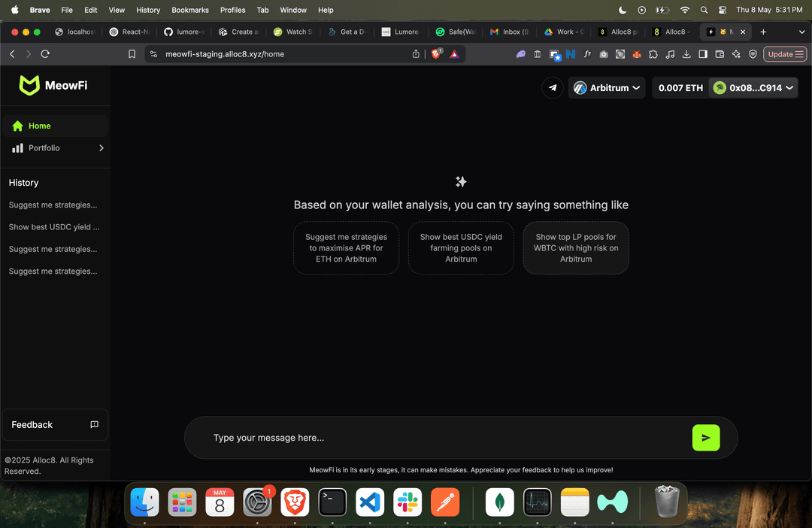Viewport: 812px width, 528px height.
Task: Open the wallet address 0x08...C914 dropdown
Action: (x=753, y=88)
